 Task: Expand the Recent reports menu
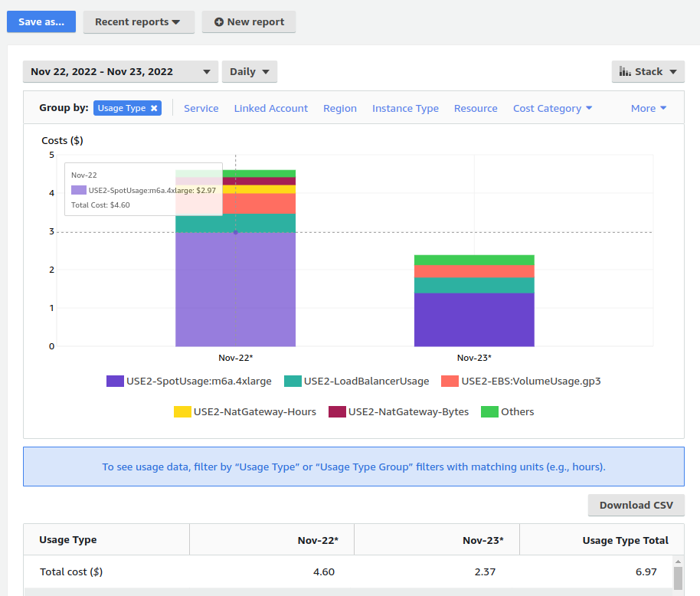[x=138, y=22]
